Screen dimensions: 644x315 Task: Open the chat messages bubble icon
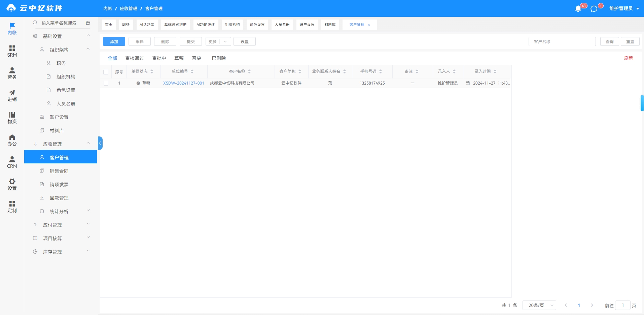[x=594, y=9]
